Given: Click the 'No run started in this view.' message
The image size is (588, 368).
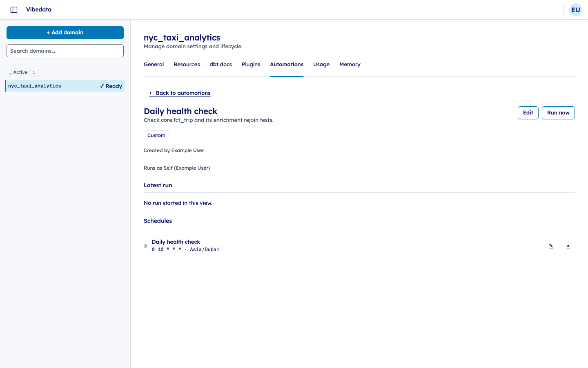Looking at the screenshot, I should [178, 203].
